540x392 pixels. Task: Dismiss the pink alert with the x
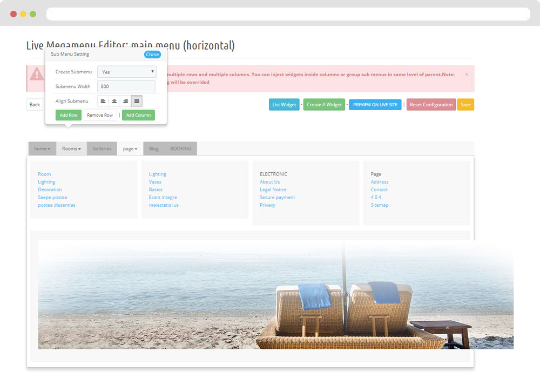pos(467,75)
